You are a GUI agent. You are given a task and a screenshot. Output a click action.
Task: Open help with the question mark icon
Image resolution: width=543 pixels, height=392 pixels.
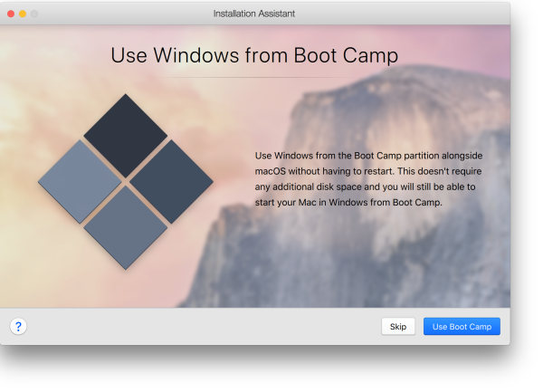pyautogui.click(x=18, y=327)
